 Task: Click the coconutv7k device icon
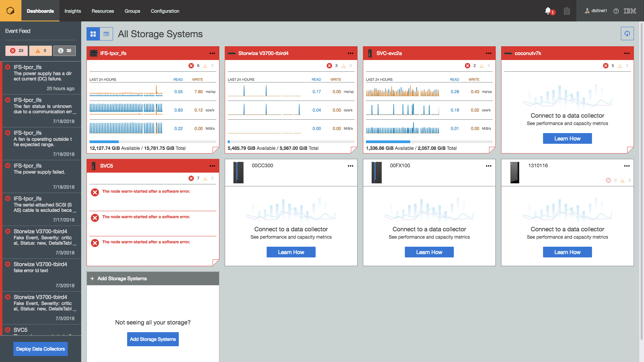508,53
